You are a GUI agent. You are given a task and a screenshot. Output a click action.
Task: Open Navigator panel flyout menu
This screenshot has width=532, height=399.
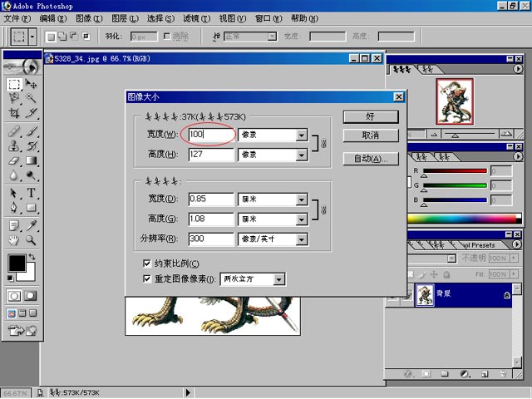point(517,69)
